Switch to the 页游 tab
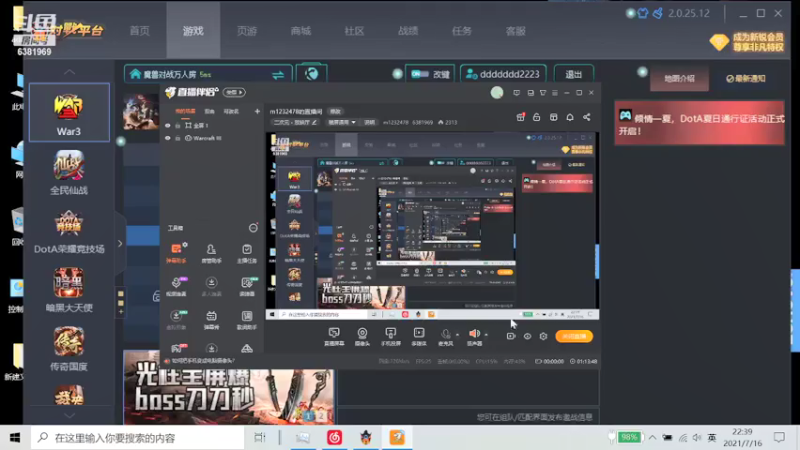The width and height of the screenshot is (800, 450). click(247, 31)
